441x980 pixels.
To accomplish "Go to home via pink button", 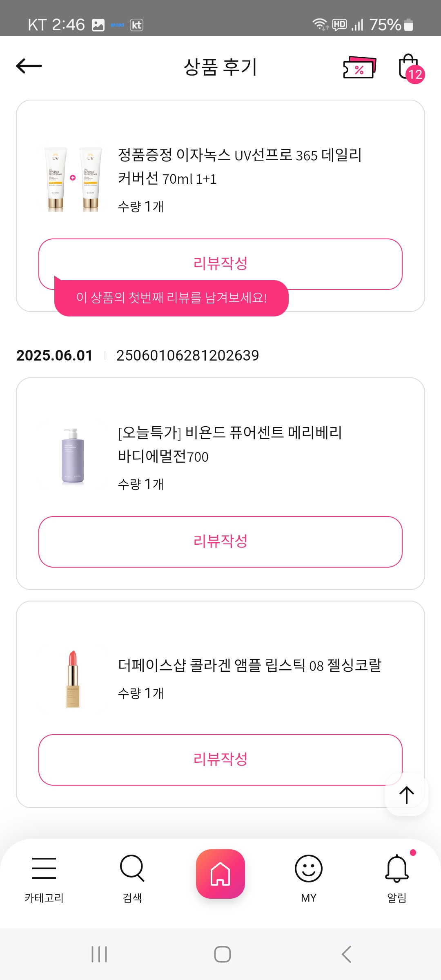I will 220,874.
